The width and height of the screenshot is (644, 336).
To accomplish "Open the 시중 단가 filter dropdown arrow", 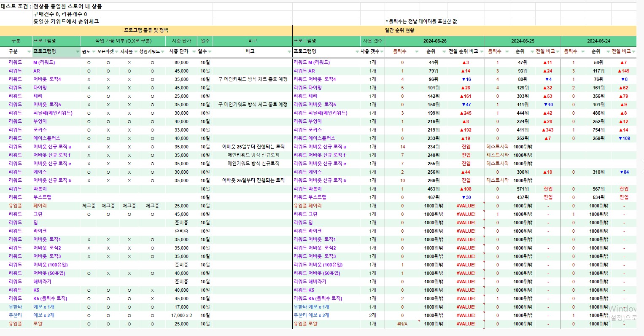I will (194, 52).
